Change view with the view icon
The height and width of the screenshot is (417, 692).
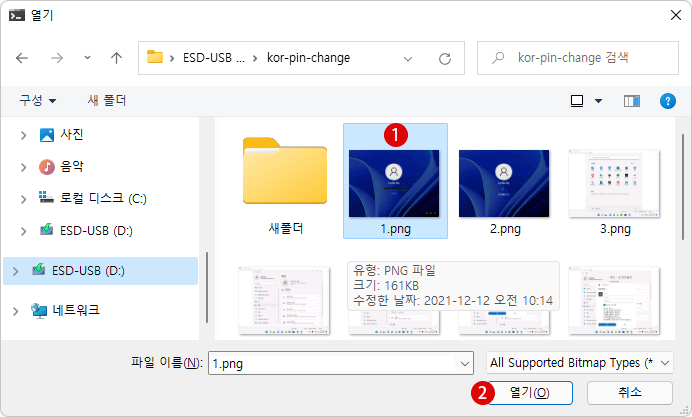[577, 101]
